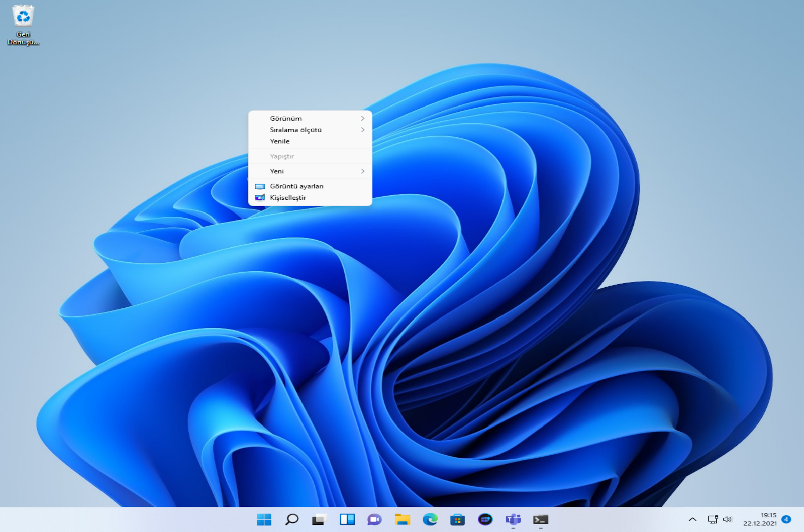Open taskbar Search magnifier

291,519
